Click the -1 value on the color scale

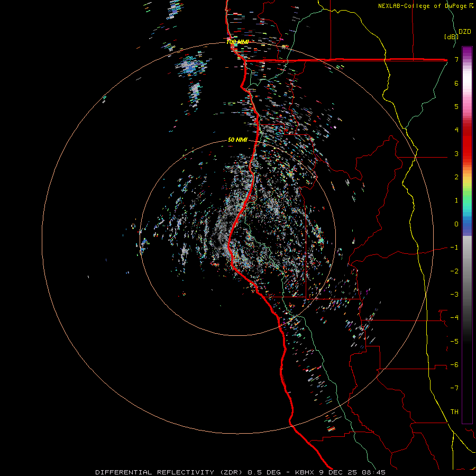point(454,248)
